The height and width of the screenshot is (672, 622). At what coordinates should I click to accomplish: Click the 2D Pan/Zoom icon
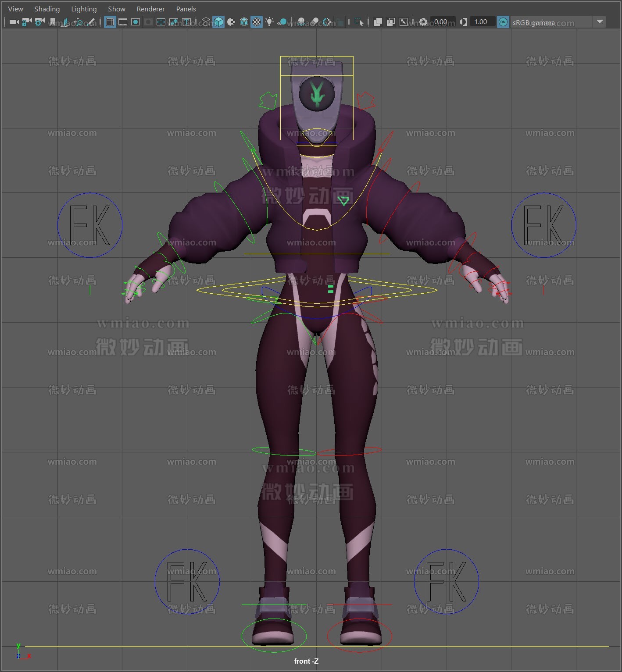click(x=78, y=22)
